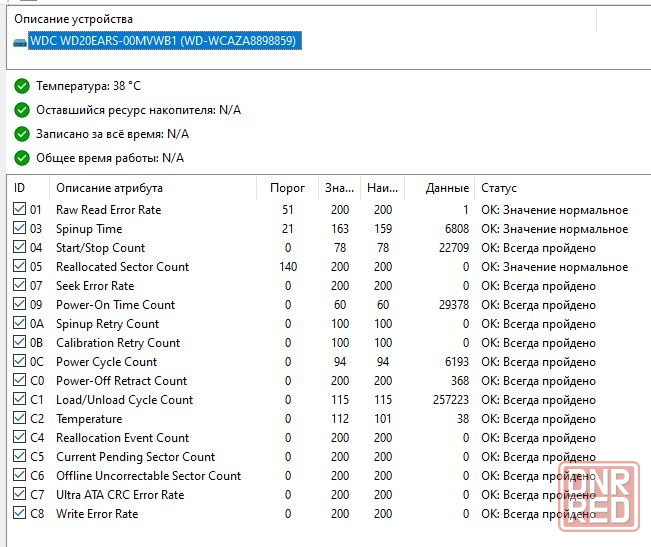
Task: Uncheck the 01 Raw Read Error Rate checkbox
Action: [x=20, y=209]
